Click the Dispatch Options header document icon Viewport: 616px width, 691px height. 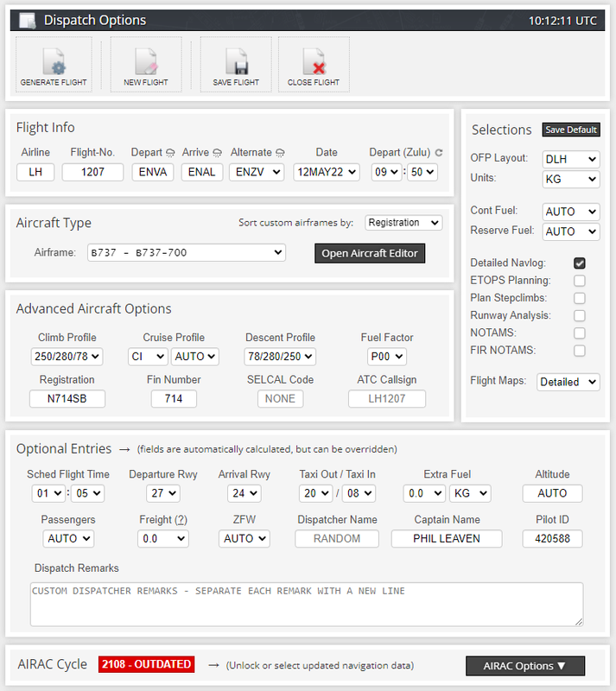click(28, 20)
